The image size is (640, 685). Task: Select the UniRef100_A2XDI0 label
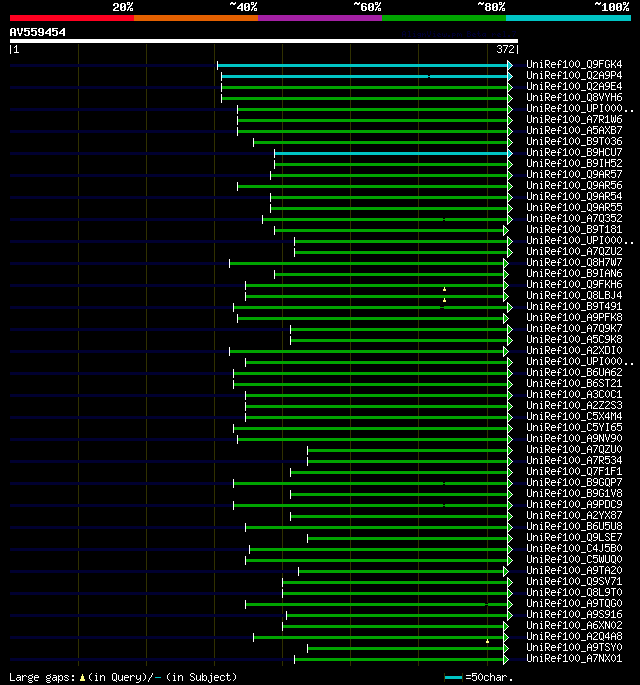[574, 351]
